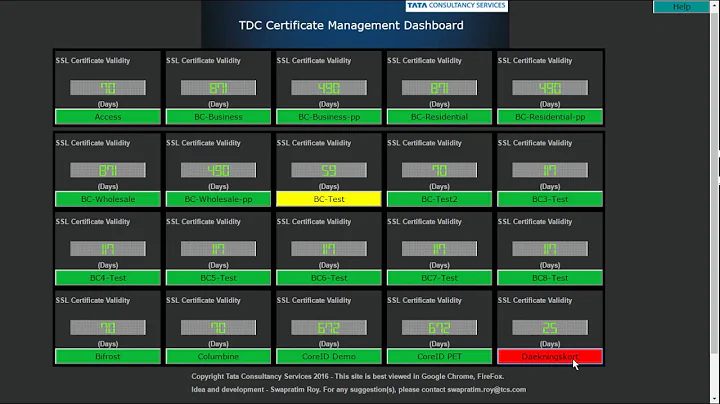Click the Columbine days counter display

(x=218, y=327)
